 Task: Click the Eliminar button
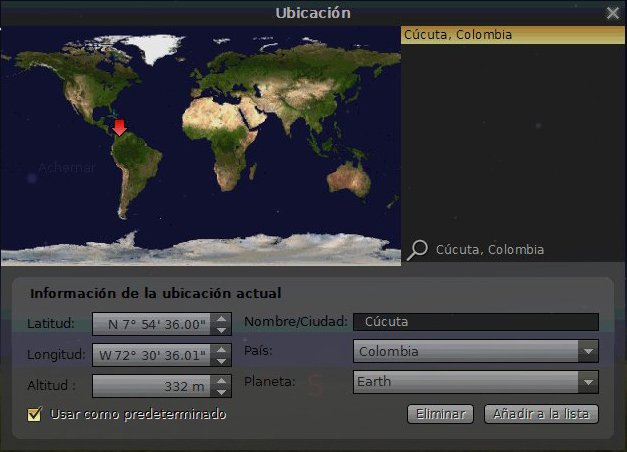tap(440, 414)
